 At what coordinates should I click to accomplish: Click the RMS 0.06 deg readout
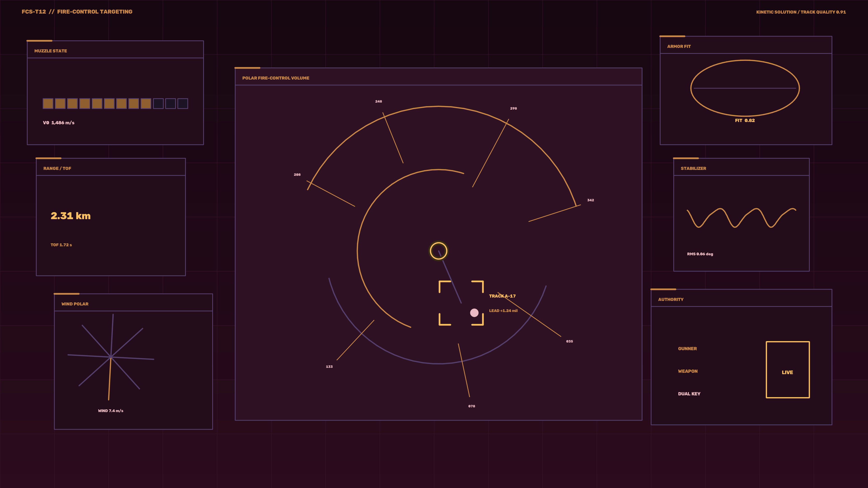[700, 254]
